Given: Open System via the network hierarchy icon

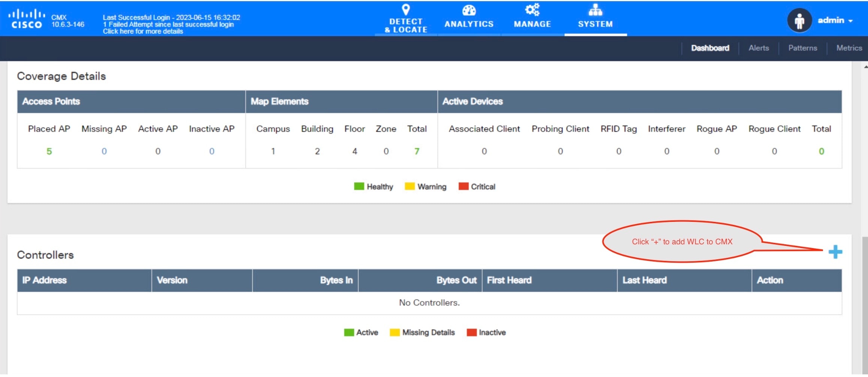Looking at the screenshot, I should pos(595,10).
